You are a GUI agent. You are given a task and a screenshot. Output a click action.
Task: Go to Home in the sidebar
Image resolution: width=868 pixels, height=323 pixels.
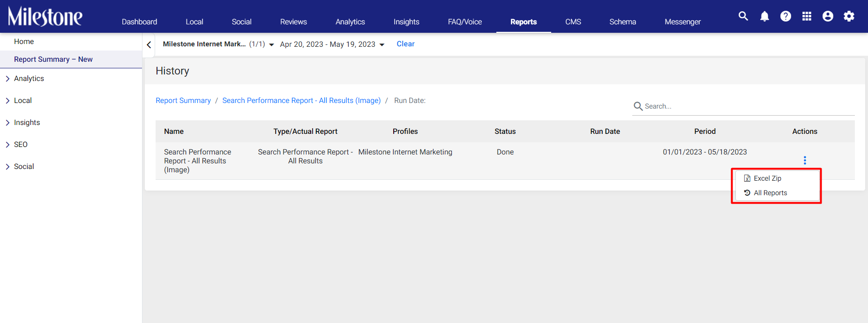(x=24, y=42)
